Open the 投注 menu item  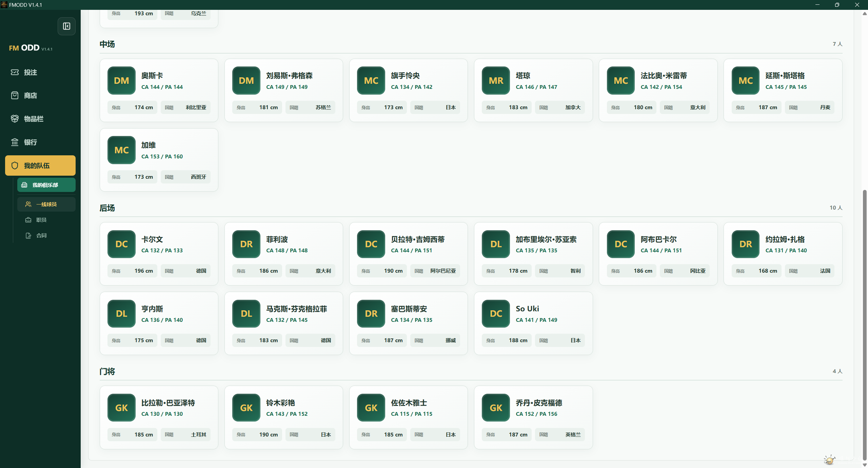(x=40, y=72)
